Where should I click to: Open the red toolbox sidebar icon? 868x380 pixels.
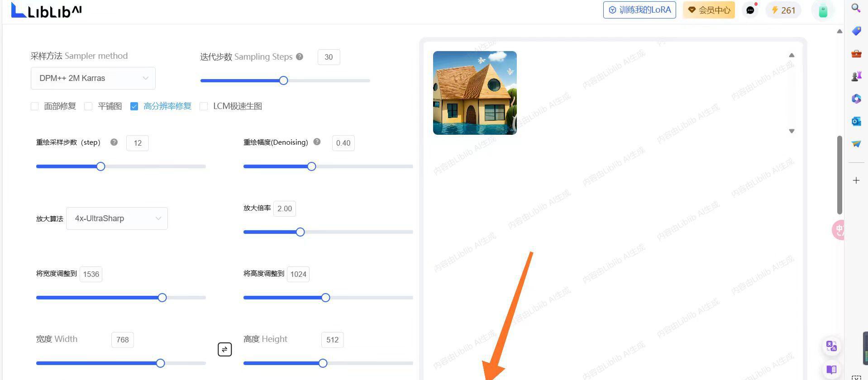tap(856, 53)
